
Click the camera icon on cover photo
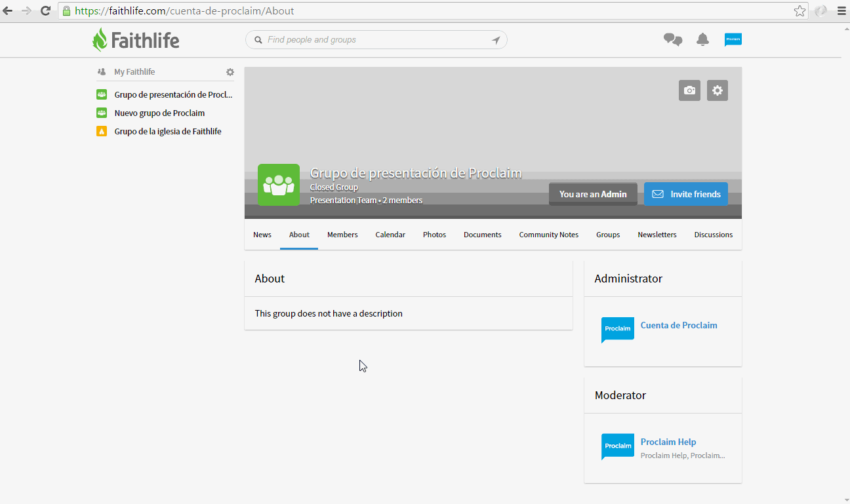tap(689, 90)
